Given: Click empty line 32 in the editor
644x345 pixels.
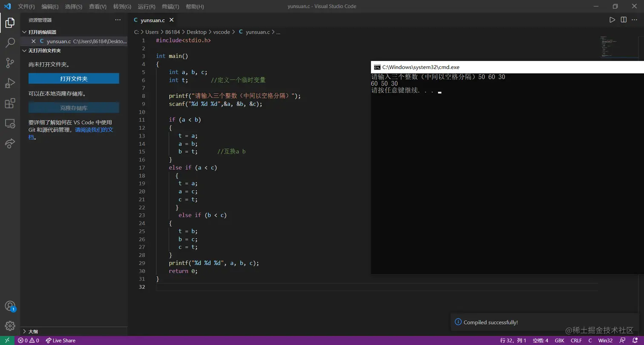Looking at the screenshot, I should click(x=377, y=287).
